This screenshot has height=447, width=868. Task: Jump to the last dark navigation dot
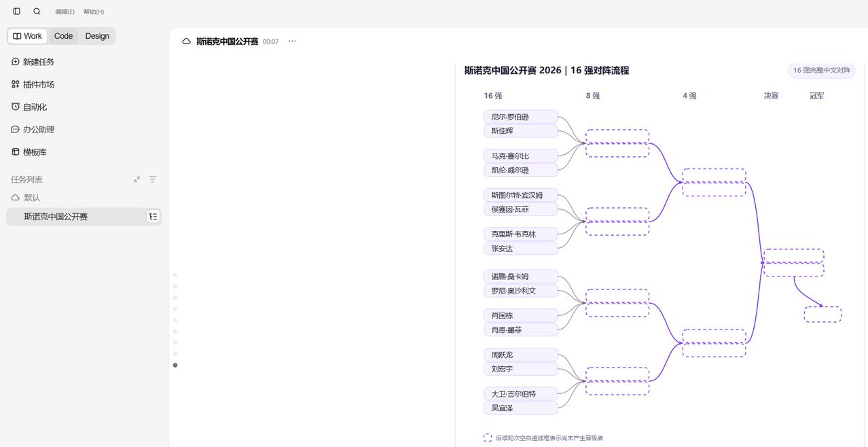pos(175,365)
